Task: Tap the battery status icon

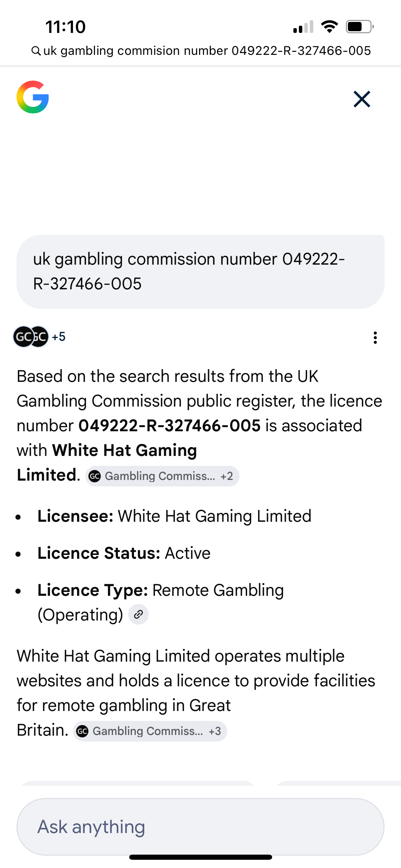Action: point(359,26)
